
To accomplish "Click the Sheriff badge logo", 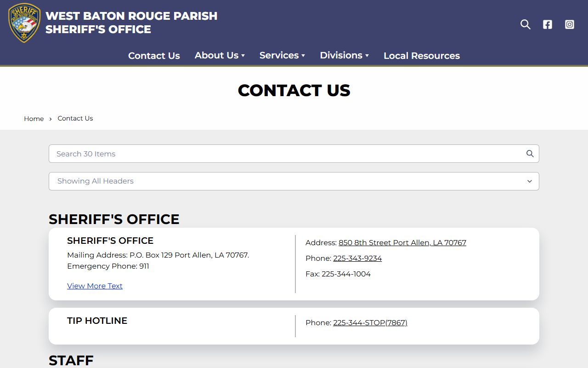I will pyautogui.click(x=24, y=23).
